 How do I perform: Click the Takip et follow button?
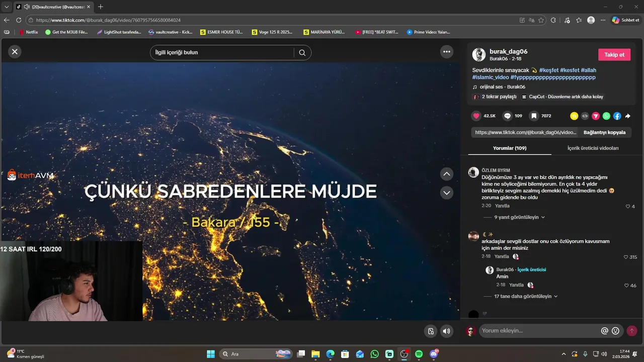pos(614,55)
